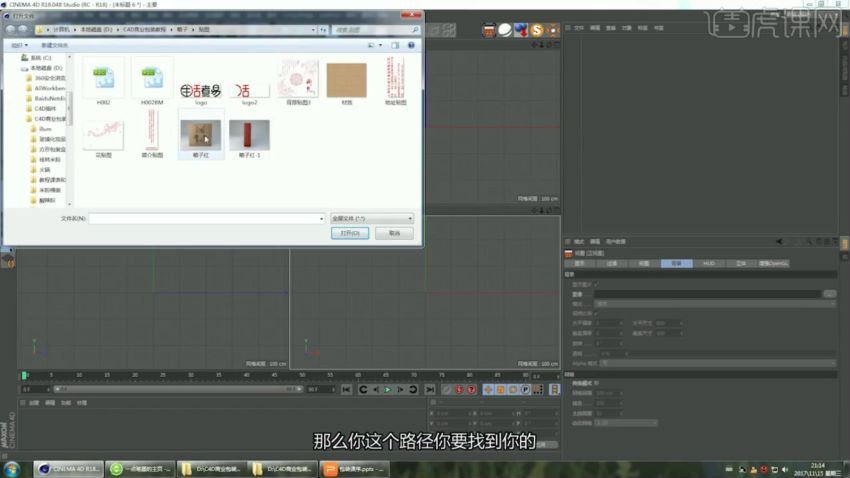Toggle the show picture checkbox in attributes

click(596, 285)
